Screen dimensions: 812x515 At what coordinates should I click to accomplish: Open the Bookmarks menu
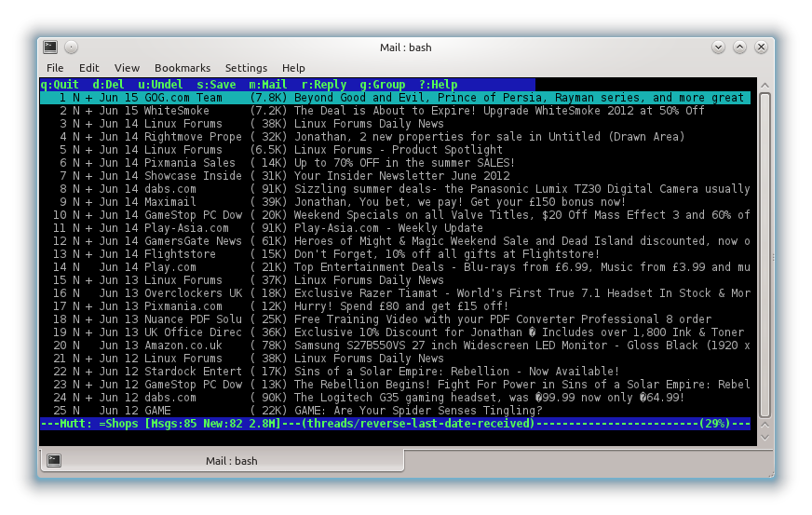click(x=183, y=68)
